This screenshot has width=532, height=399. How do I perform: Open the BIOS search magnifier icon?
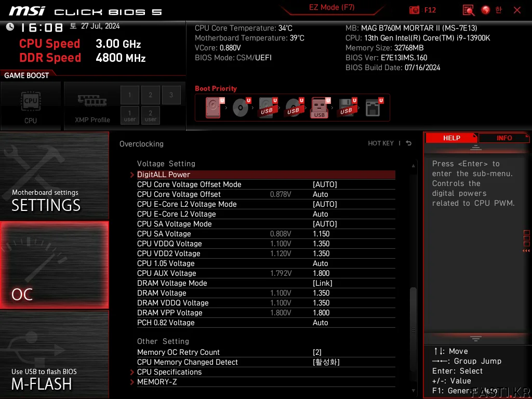click(x=469, y=10)
